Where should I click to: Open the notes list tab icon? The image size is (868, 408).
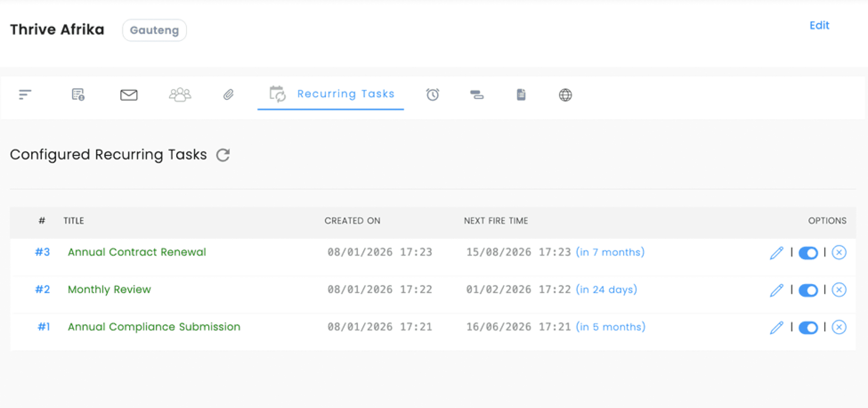tap(78, 94)
